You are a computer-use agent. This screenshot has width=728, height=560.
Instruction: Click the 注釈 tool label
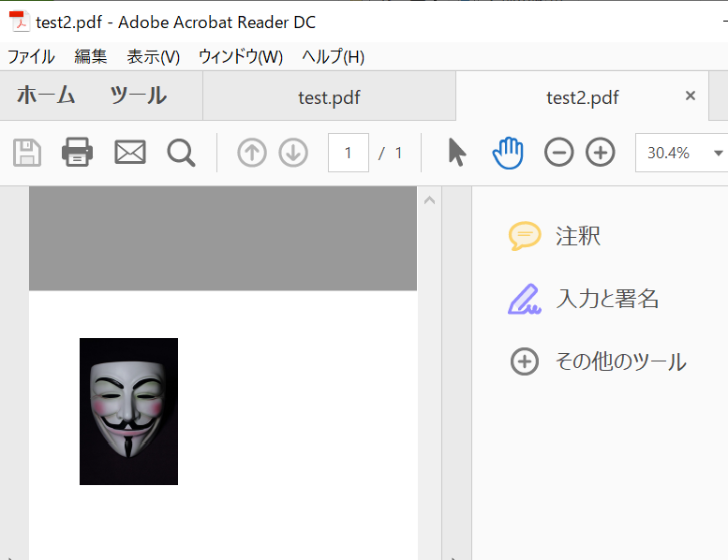coord(578,236)
